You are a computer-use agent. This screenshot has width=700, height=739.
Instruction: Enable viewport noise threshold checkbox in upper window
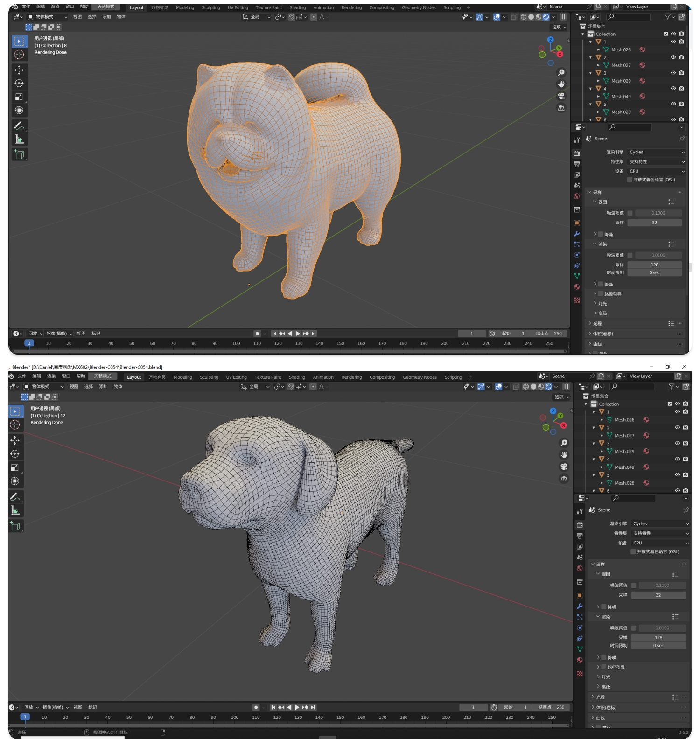tap(630, 213)
